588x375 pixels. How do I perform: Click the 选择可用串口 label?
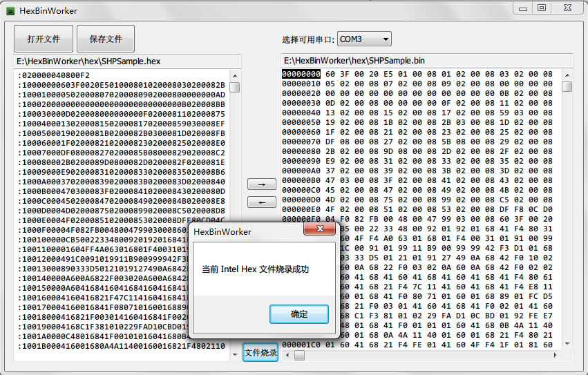pyautogui.click(x=308, y=40)
